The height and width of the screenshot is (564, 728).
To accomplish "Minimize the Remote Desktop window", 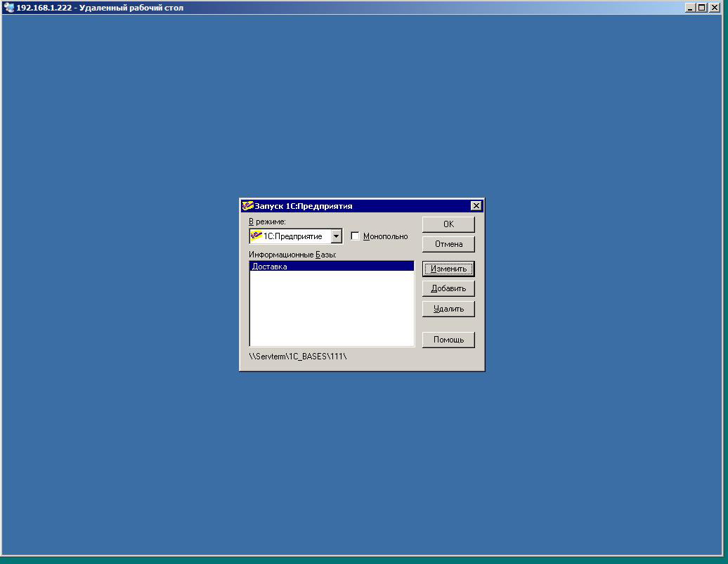I will point(690,8).
